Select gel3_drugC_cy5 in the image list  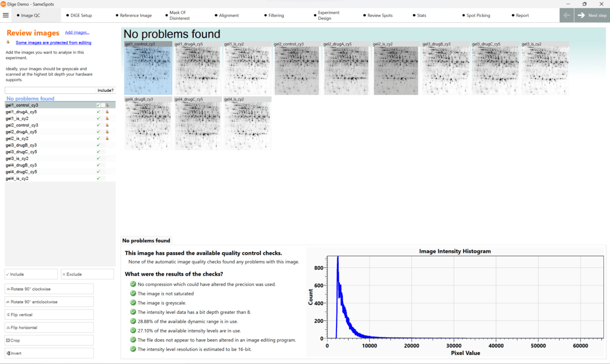point(21,152)
